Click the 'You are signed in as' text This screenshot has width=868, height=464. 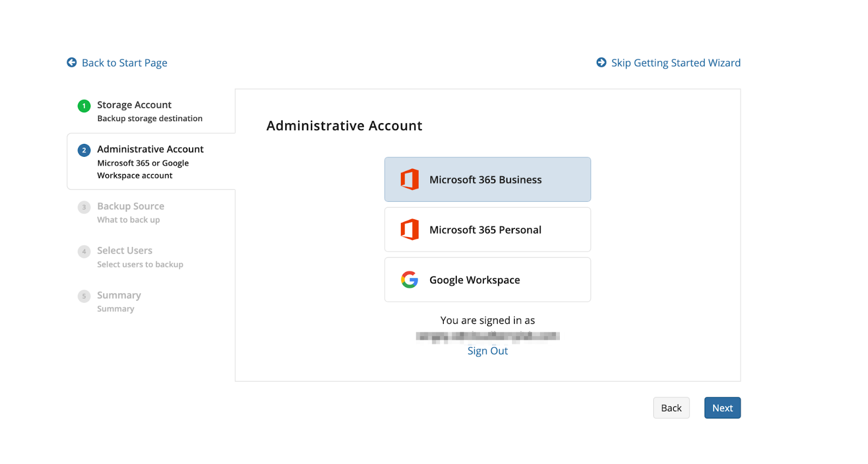[x=488, y=320]
